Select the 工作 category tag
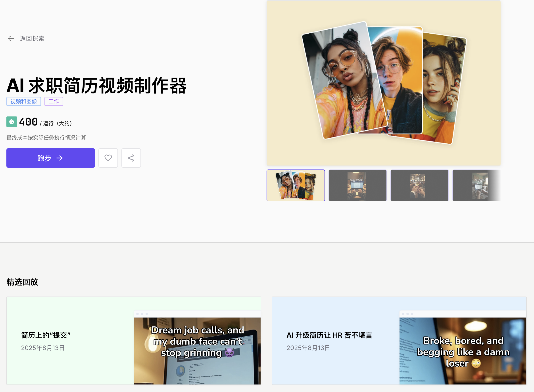Viewport: 534px width, 392px height. [54, 102]
